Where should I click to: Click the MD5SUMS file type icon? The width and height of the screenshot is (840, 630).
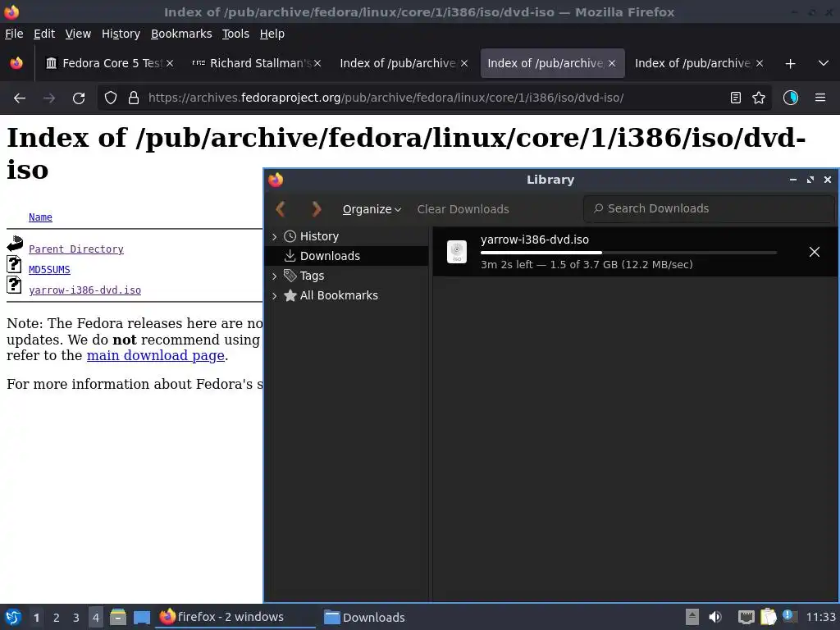[x=14, y=264]
